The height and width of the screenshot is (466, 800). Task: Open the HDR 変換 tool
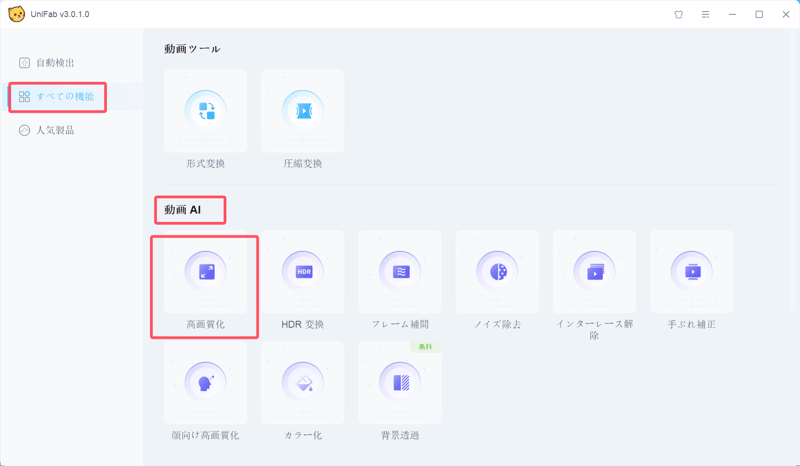[302, 272]
